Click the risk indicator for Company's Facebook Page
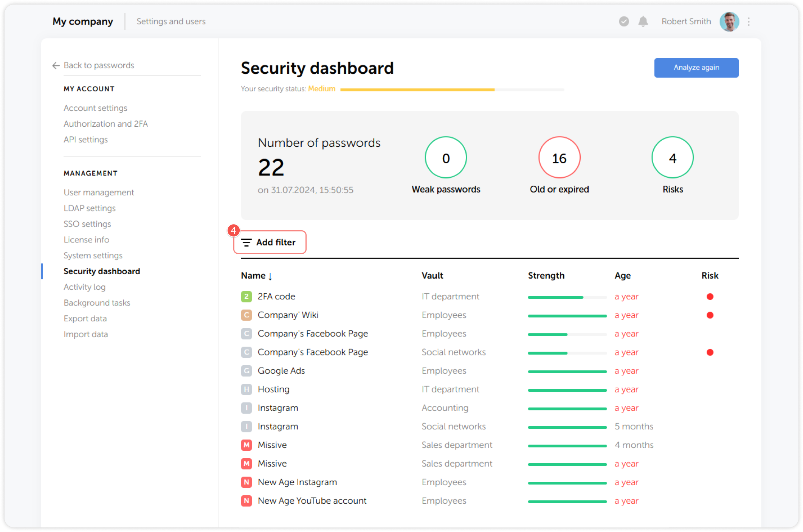Image resolution: width=803 pixels, height=532 pixels. pyautogui.click(x=710, y=352)
